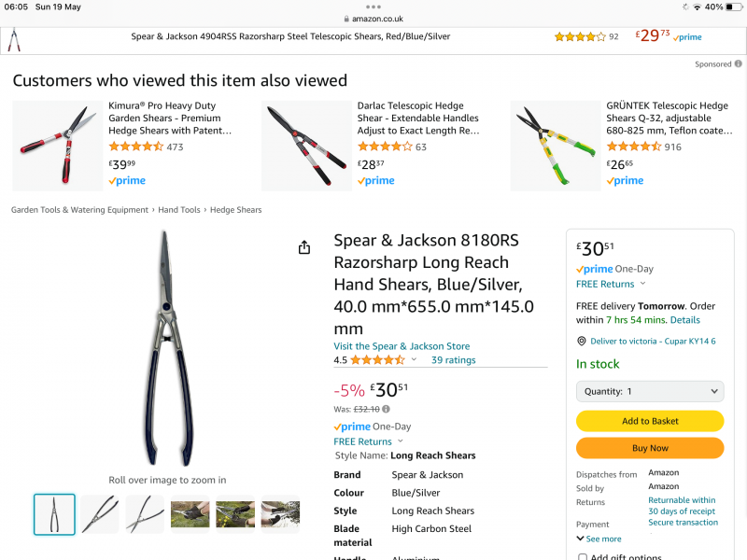
Task: Click the Kimura Pro shears product image
Action: pos(58,146)
